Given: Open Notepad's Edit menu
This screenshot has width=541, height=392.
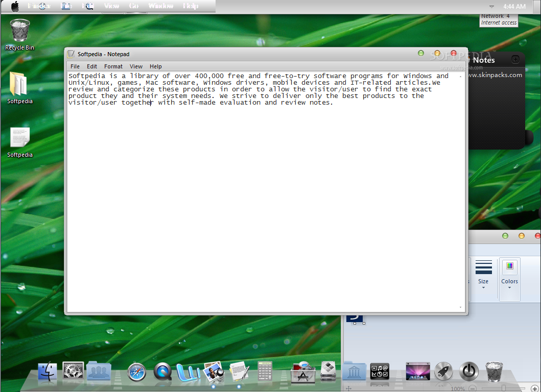Looking at the screenshot, I should point(92,66).
